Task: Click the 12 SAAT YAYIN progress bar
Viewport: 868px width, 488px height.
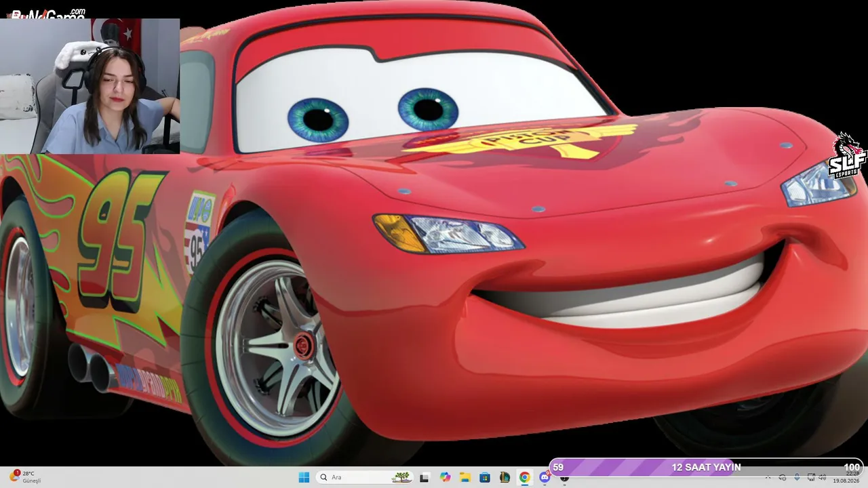Action: (706, 467)
